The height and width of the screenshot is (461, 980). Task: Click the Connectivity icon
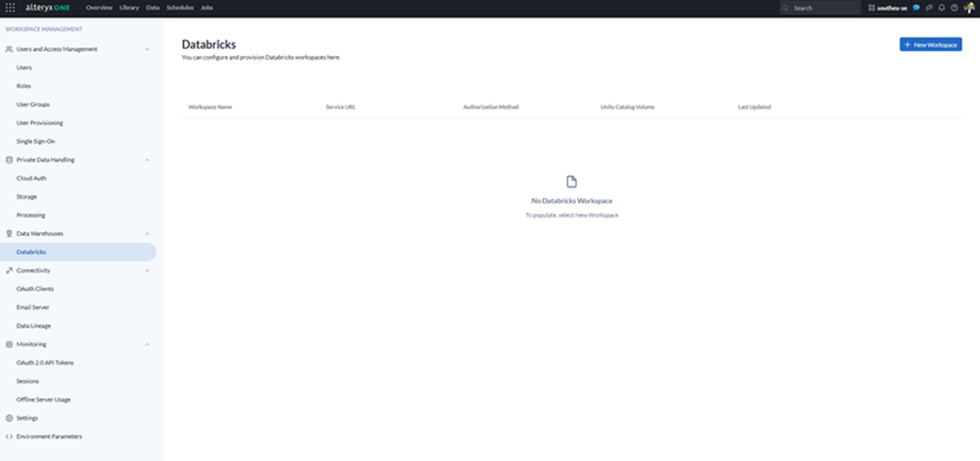pos(9,271)
